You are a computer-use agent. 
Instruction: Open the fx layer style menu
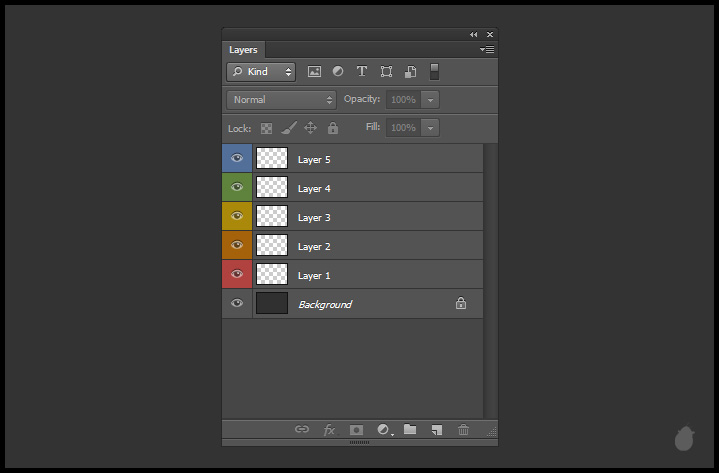329,430
